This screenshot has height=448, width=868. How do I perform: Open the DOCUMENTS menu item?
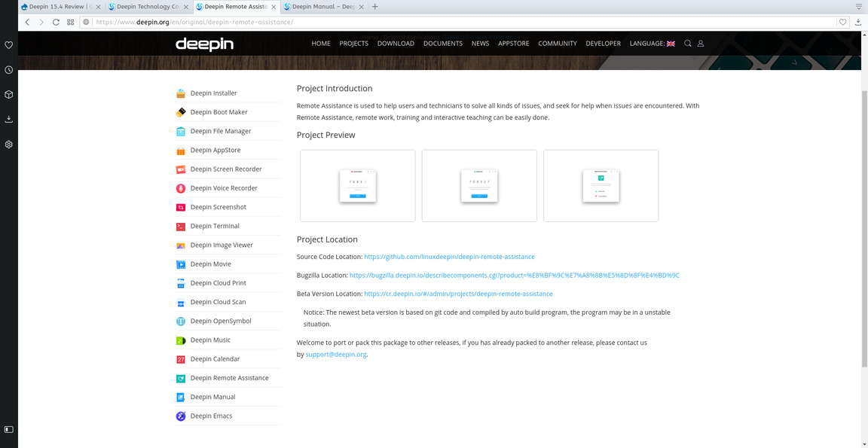[443, 43]
